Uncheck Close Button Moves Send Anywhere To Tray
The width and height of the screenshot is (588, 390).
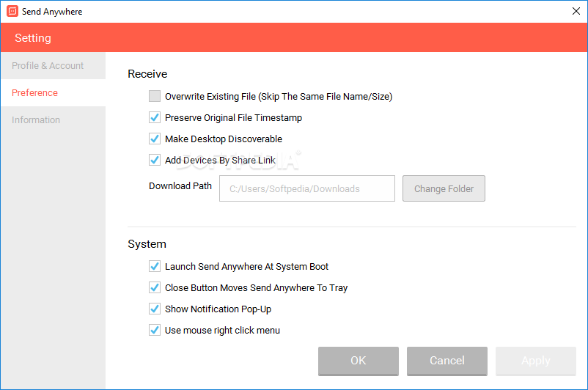point(155,287)
